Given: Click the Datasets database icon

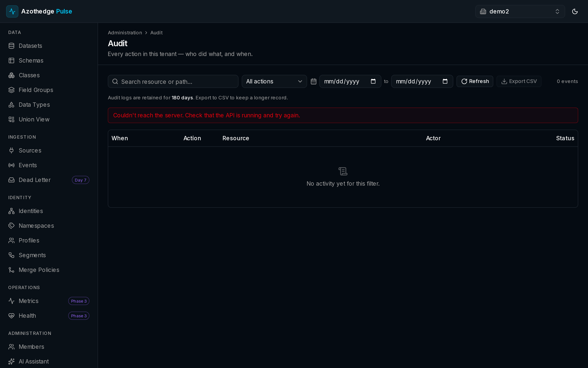Looking at the screenshot, I should [x=11, y=46].
